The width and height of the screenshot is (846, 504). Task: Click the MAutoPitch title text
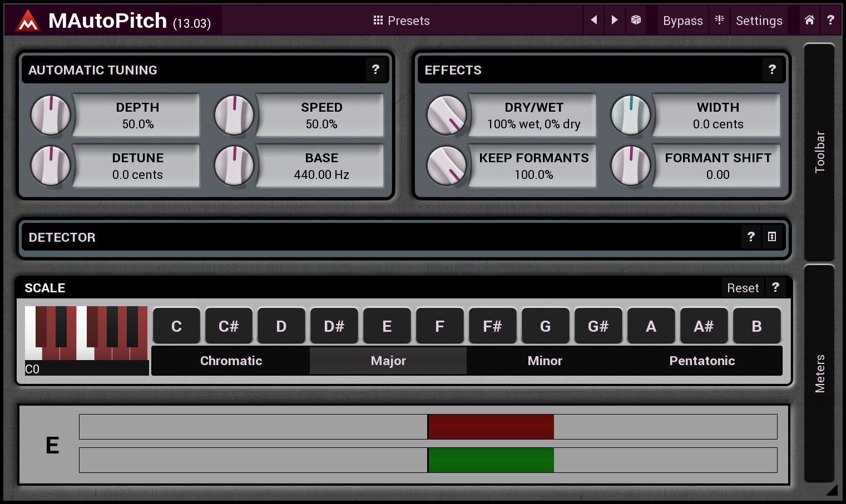click(107, 21)
